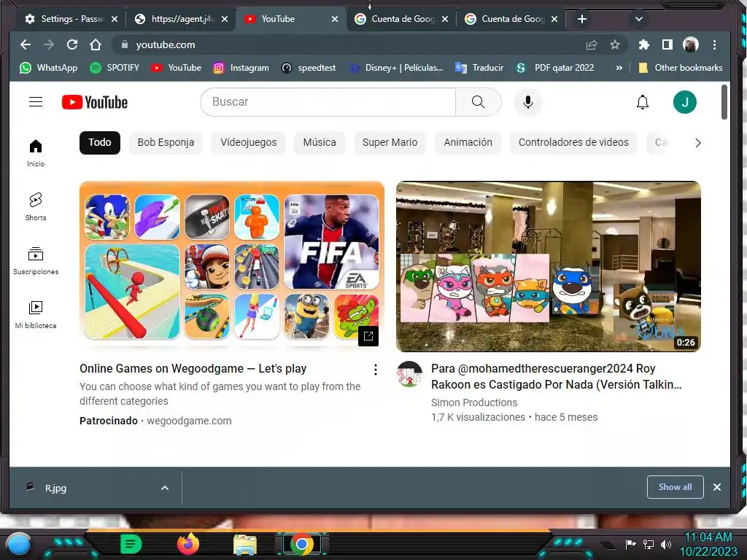Open the SPOTIFY bookmark

point(115,68)
